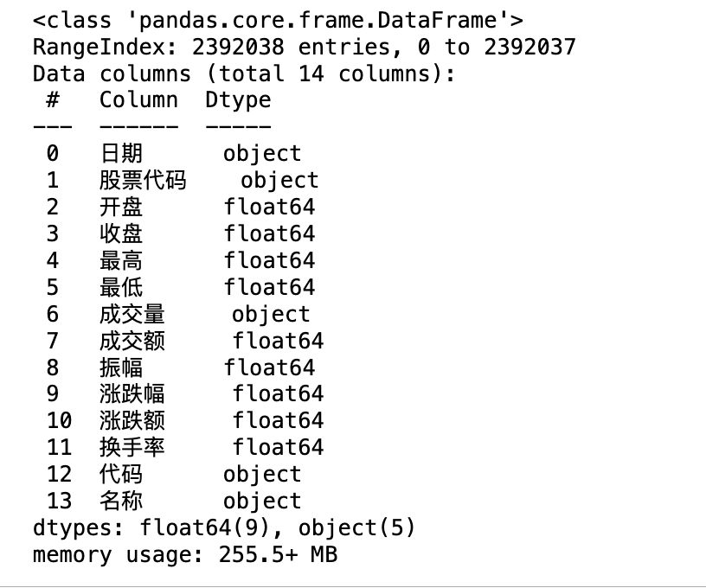Click the 最低 column name
This screenshot has width=706, height=588.
click(121, 287)
